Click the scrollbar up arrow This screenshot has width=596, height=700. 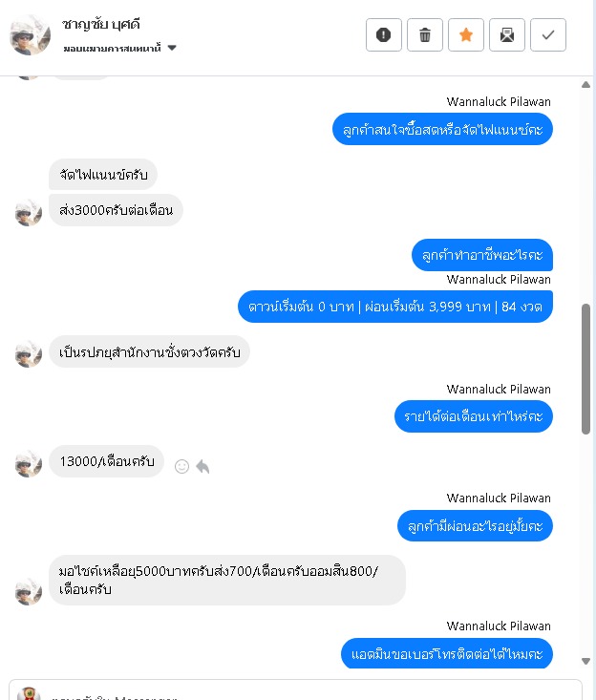(x=585, y=85)
